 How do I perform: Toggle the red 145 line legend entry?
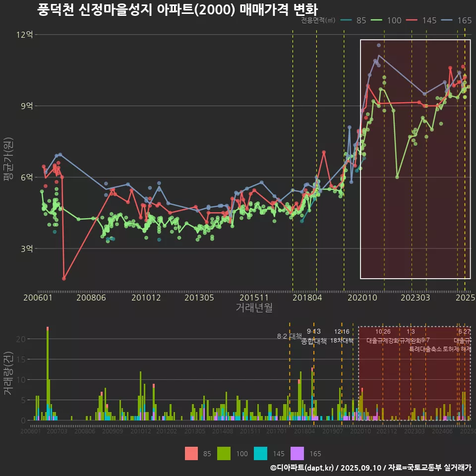click(421, 20)
